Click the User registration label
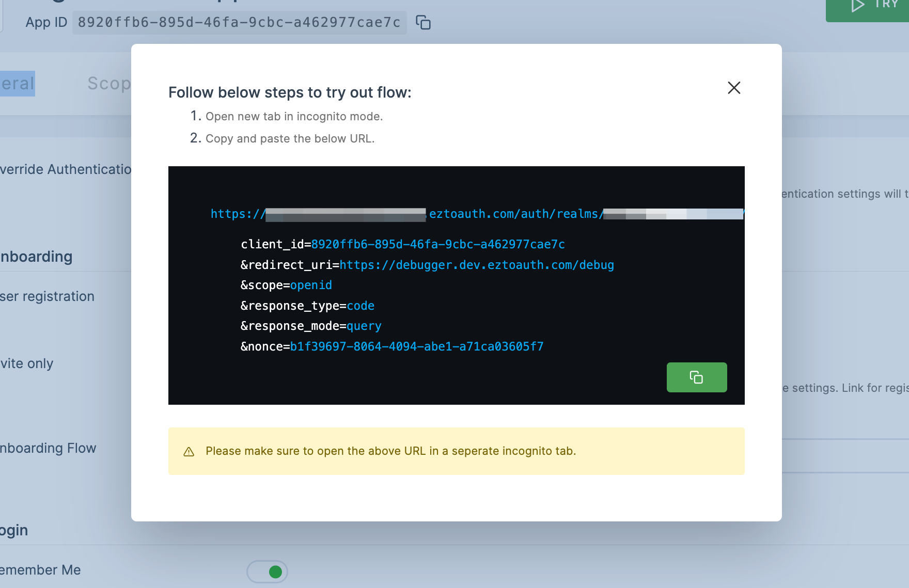The height and width of the screenshot is (588, 909). pos(47,296)
